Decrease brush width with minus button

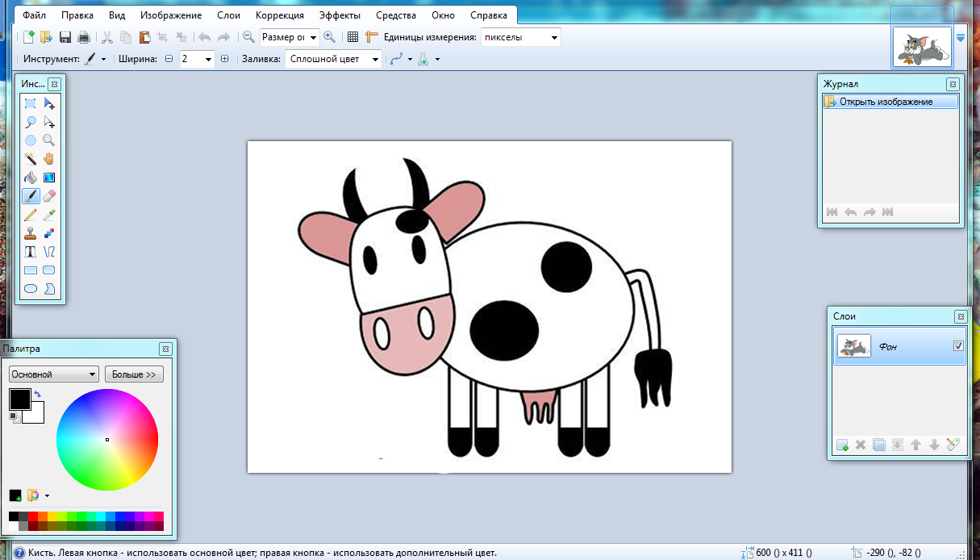(x=169, y=59)
